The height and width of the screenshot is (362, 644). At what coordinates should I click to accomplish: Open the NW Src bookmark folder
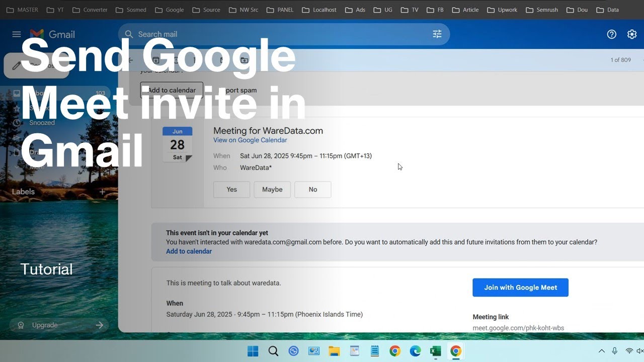[244, 10]
